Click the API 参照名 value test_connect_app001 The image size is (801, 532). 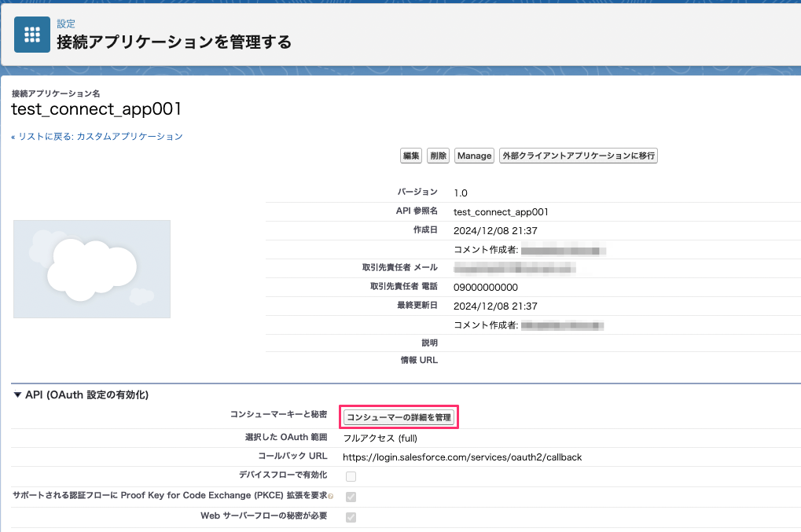(x=501, y=212)
